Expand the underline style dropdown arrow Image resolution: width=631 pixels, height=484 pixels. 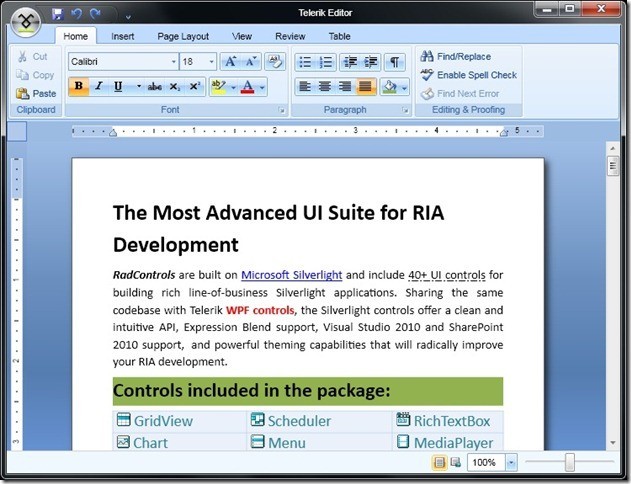click(x=139, y=87)
